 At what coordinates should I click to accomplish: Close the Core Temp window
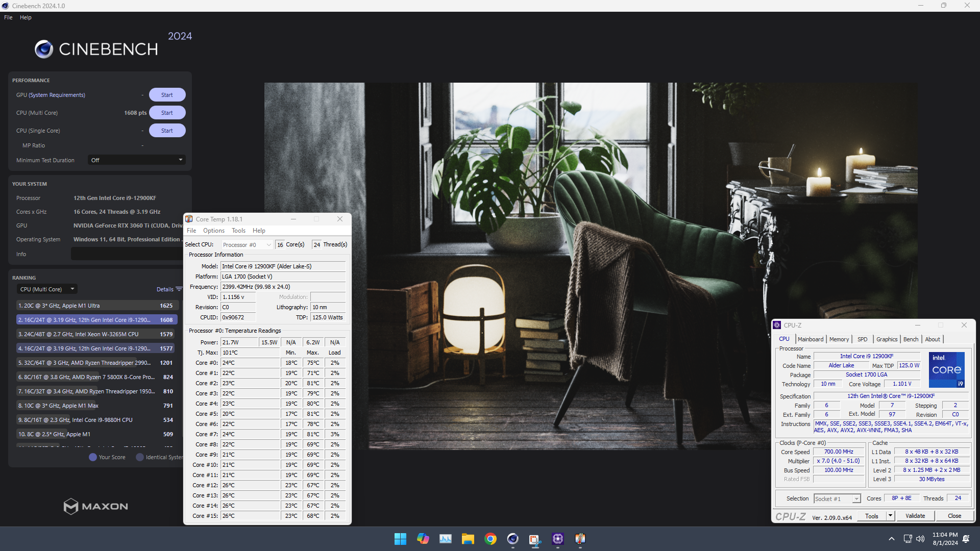340,219
